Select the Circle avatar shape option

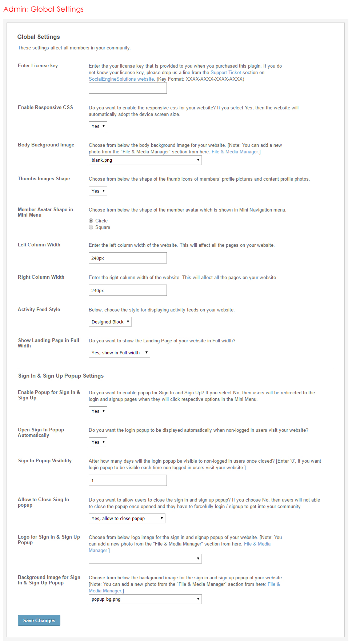(91, 221)
